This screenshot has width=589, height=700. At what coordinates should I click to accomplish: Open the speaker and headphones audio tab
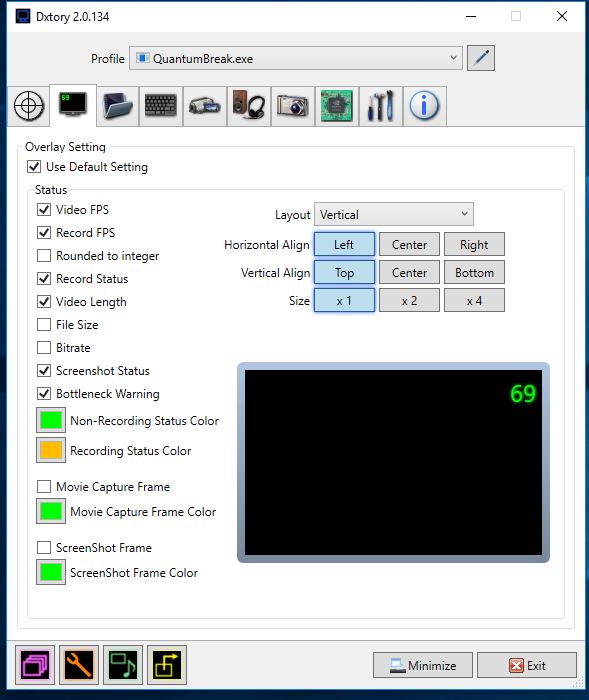click(x=249, y=106)
